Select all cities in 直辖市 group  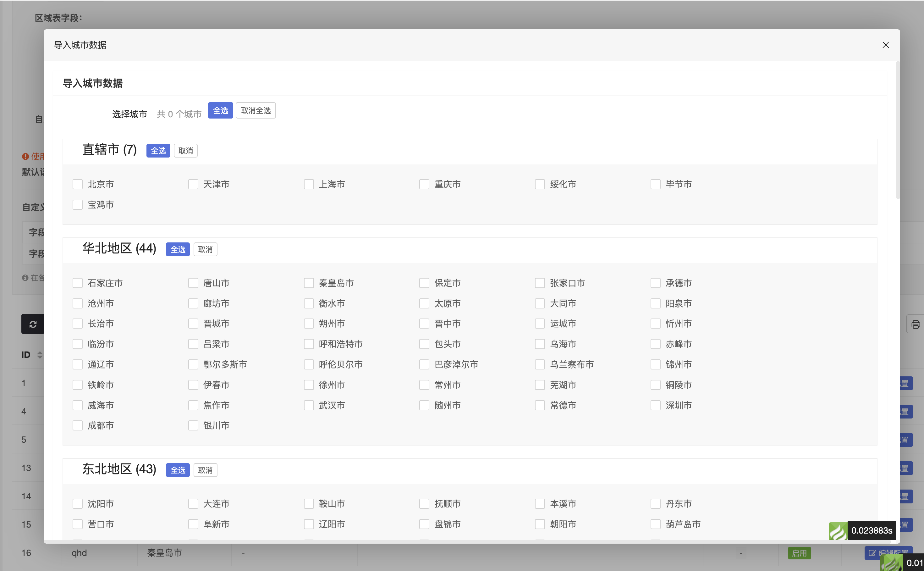click(x=158, y=151)
